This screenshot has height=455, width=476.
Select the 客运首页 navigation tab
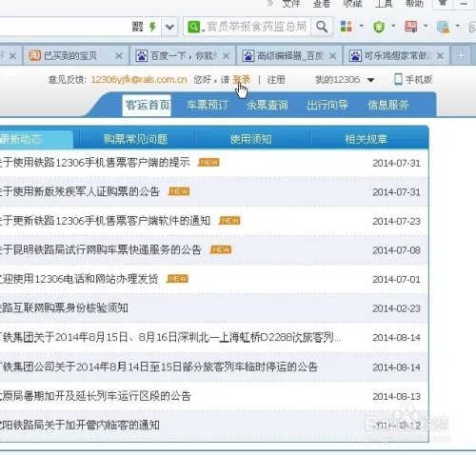[x=147, y=105]
